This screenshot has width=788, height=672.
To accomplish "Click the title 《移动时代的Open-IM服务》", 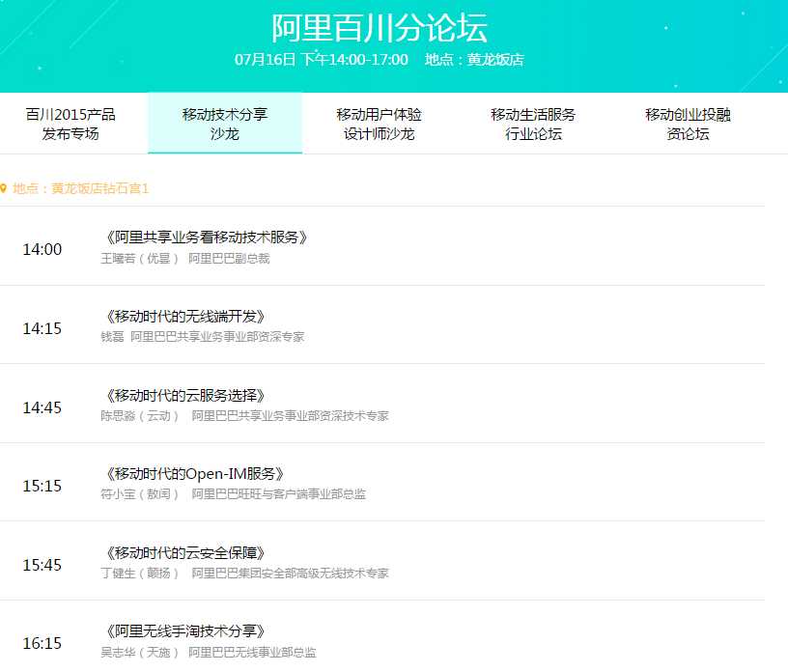I will pyautogui.click(x=194, y=473).
